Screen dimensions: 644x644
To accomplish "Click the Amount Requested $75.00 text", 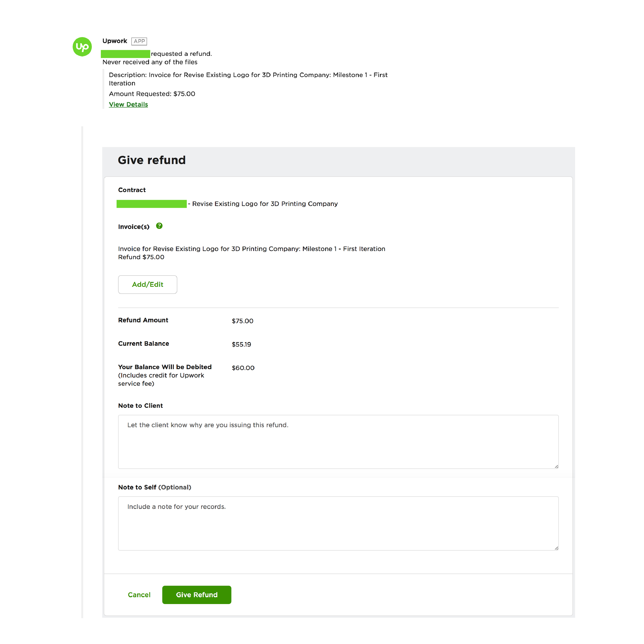I will point(152,94).
